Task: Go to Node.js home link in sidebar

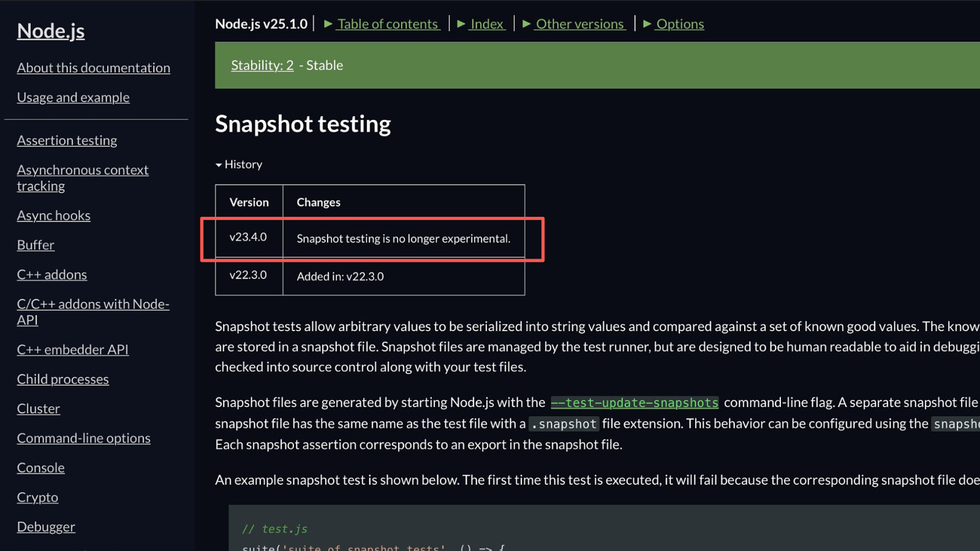Action: click(51, 31)
